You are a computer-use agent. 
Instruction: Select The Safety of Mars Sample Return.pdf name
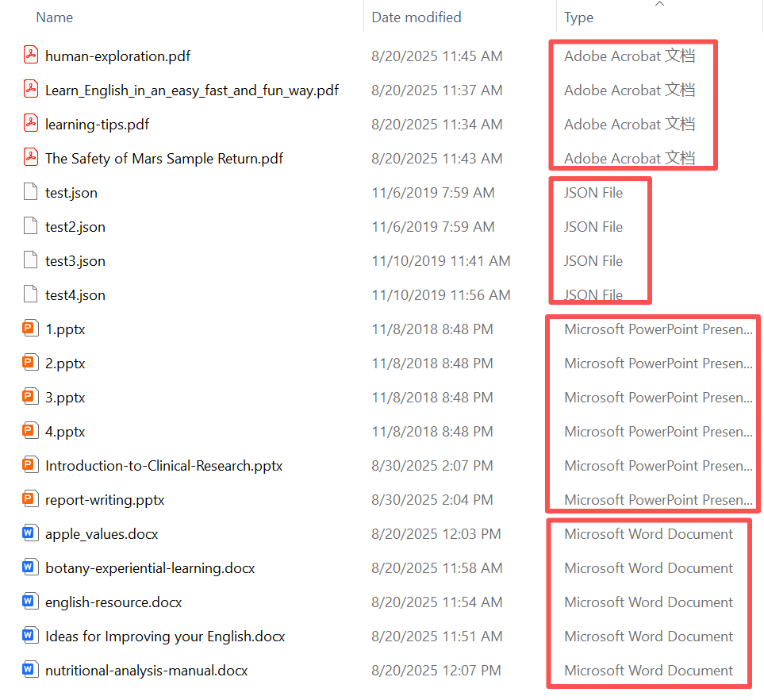coord(164,159)
